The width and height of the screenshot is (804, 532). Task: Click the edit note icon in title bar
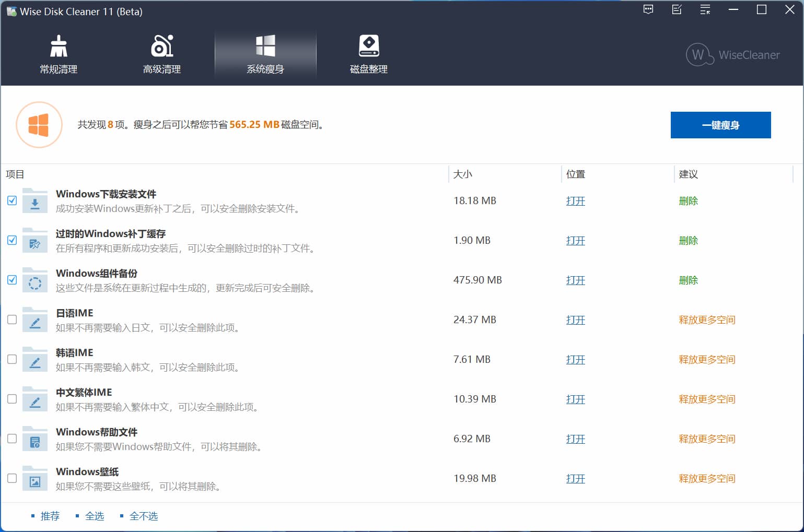(677, 9)
